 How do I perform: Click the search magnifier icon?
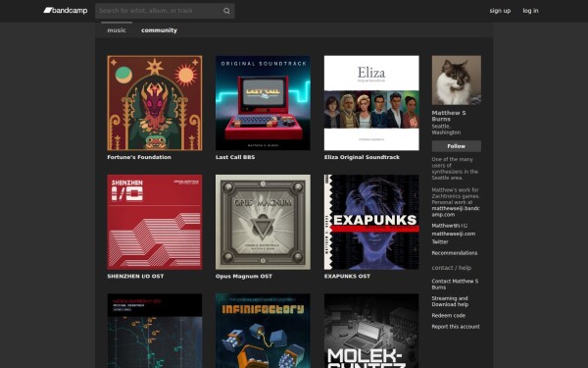click(227, 11)
